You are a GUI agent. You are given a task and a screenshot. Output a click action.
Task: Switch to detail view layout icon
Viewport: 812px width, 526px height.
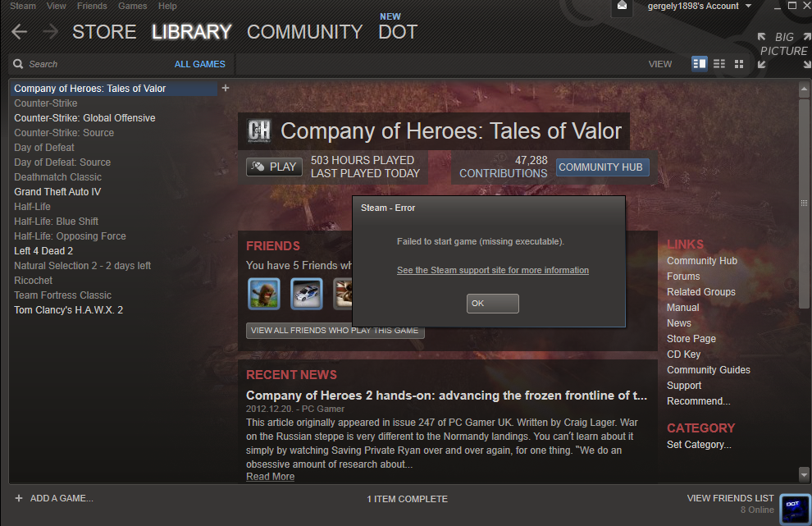699,64
